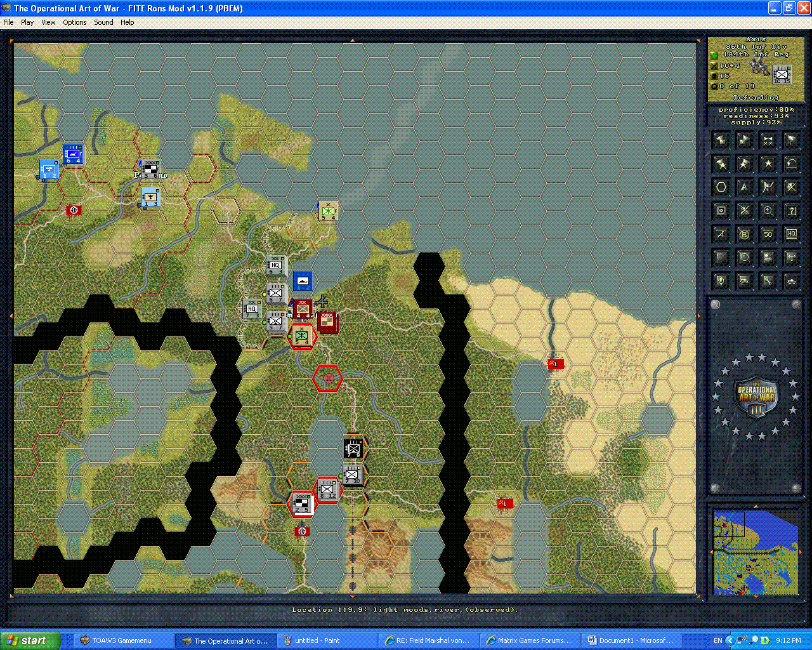
Task: Click the HQ button in the control panel
Action: pos(791,234)
